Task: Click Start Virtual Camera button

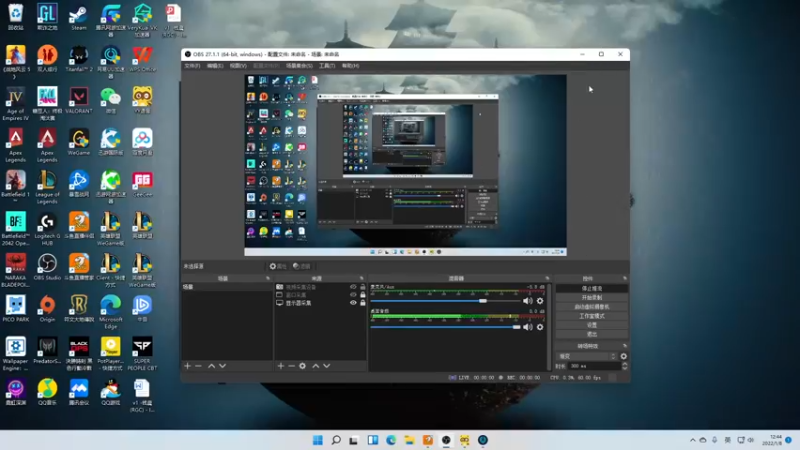Action: click(592, 307)
